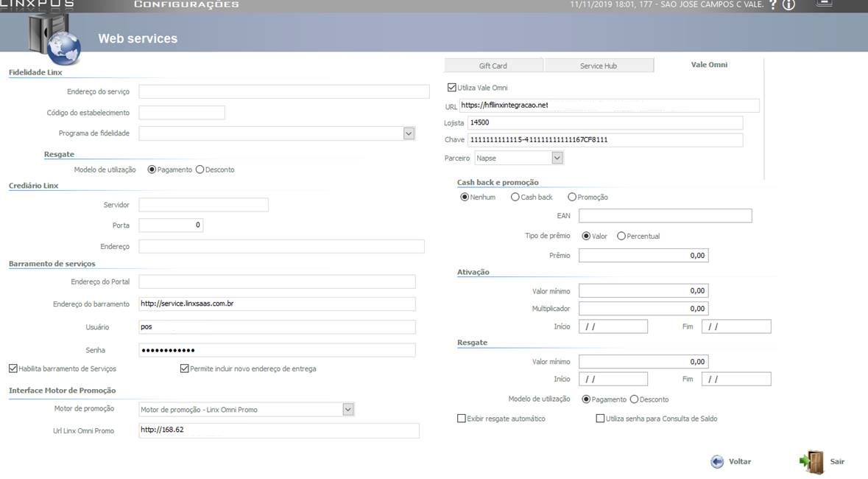Click the Cash back e promoção heading

coord(498,183)
